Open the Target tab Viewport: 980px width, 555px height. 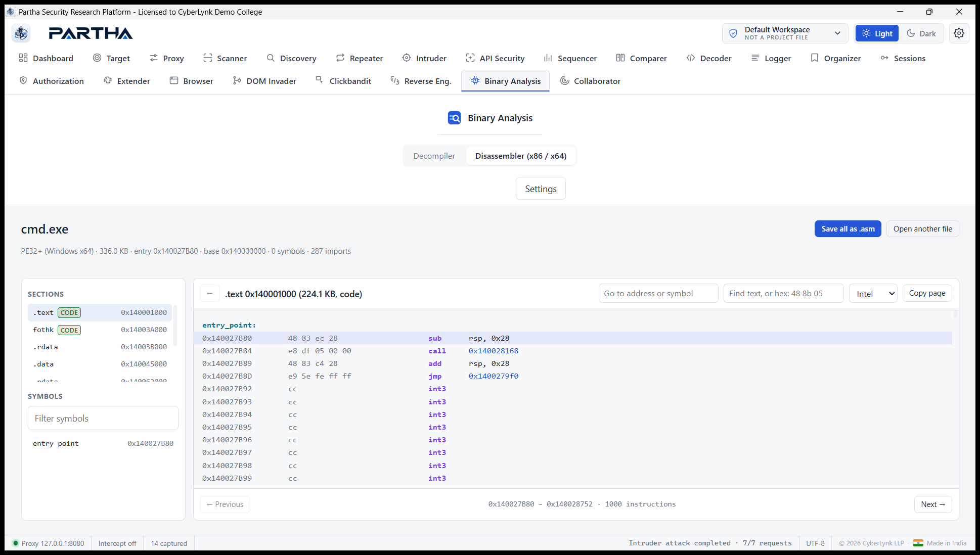[111, 58]
